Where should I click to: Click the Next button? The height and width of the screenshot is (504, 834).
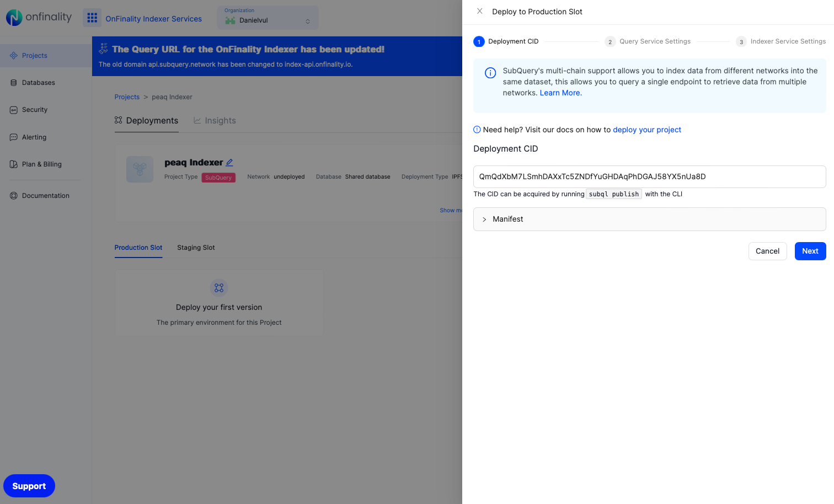(x=810, y=251)
